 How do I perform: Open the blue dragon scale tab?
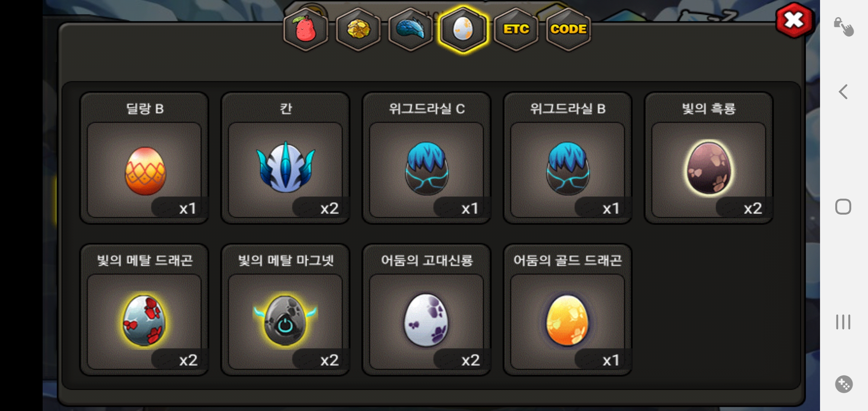[410, 29]
